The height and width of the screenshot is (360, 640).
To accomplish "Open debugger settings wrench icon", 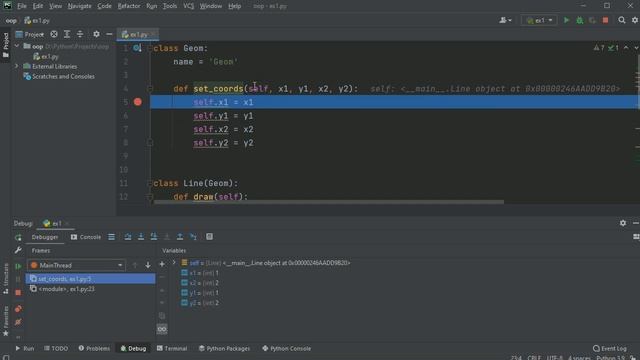I will pyautogui.click(x=18, y=250).
